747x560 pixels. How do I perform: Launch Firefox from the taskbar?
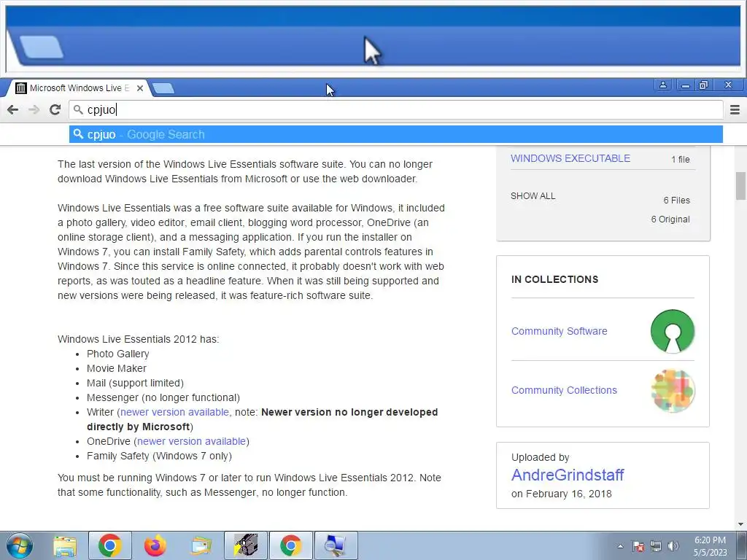click(155, 545)
